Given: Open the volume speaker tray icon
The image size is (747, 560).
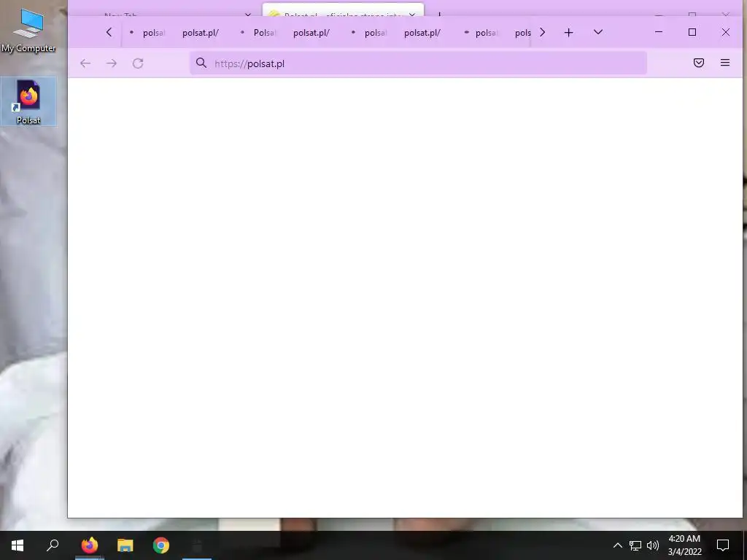Looking at the screenshot, I should click(x=653, y=545).
